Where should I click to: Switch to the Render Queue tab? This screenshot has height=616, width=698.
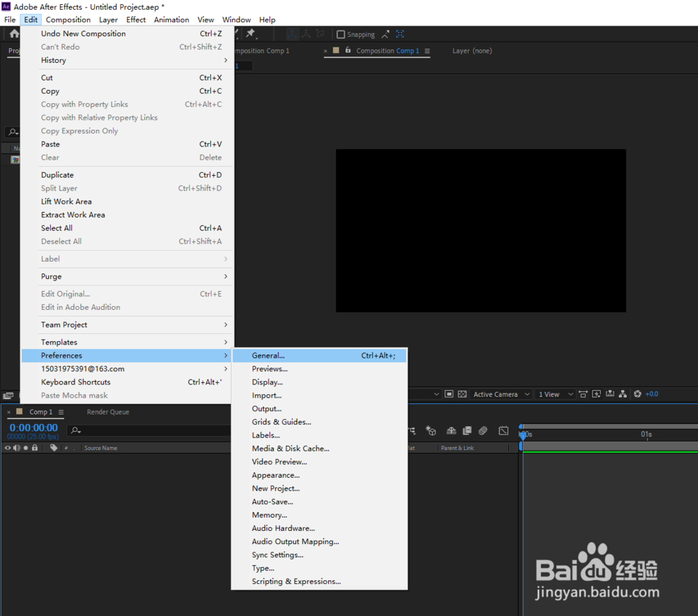coord(108,412)
